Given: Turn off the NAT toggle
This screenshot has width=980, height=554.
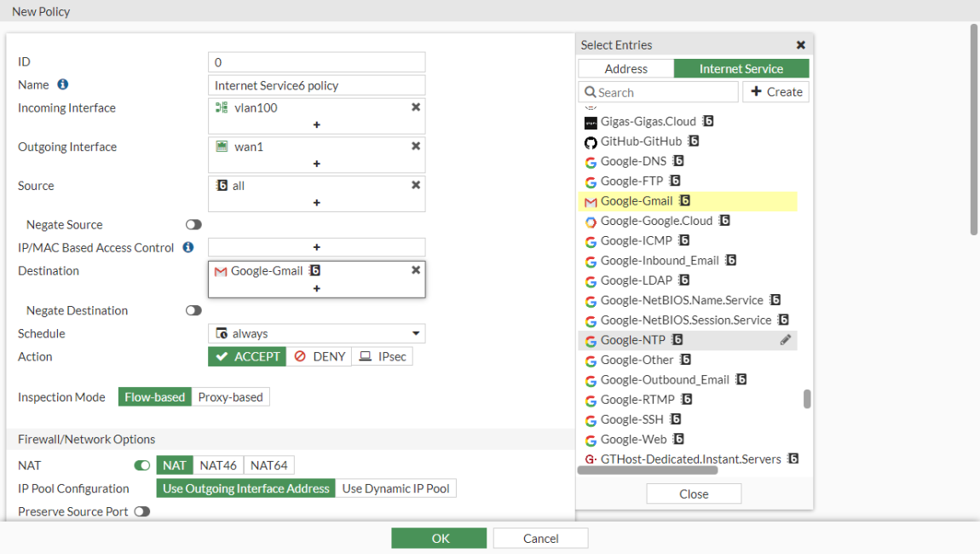Looking at the screenshot, I should coord(142,465).
